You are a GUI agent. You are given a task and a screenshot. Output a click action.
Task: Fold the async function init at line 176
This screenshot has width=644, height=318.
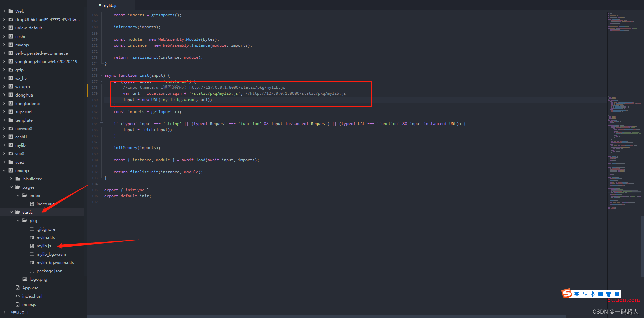click(101, 75)
